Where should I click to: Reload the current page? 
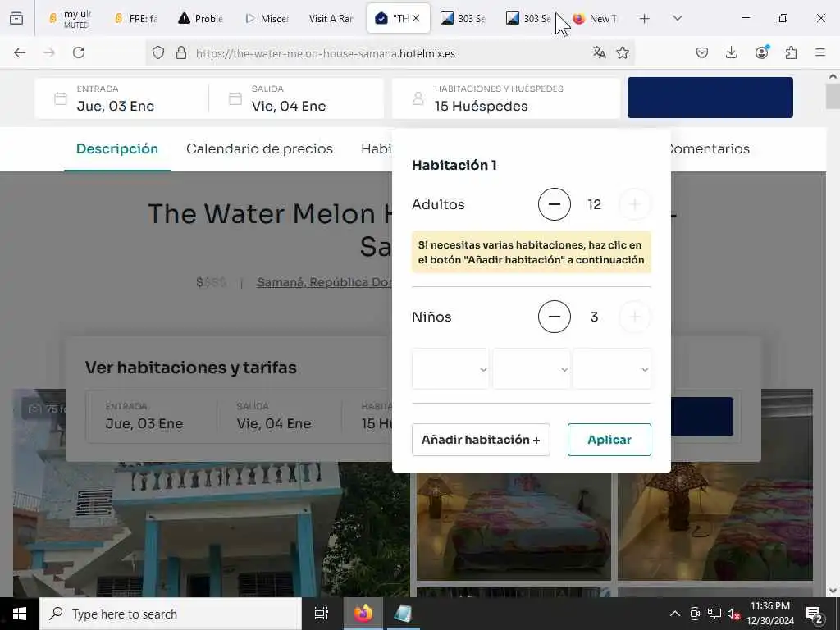79,52
